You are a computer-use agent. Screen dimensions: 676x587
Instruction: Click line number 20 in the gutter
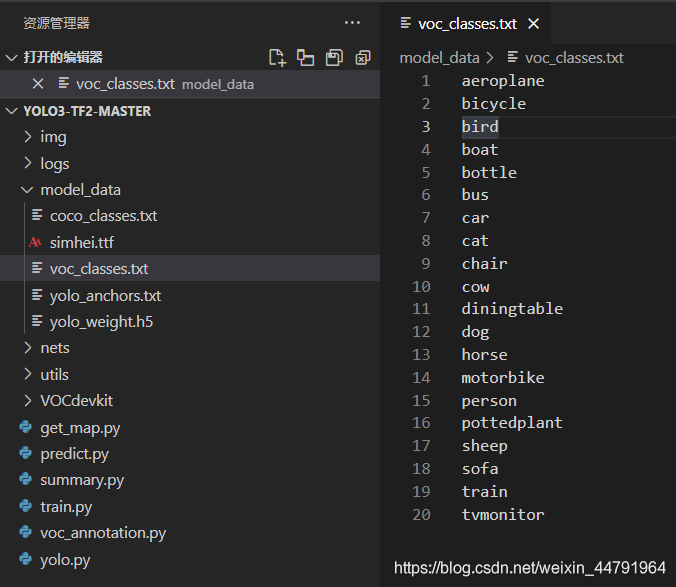pyautogui.click(x=421, y=515)
